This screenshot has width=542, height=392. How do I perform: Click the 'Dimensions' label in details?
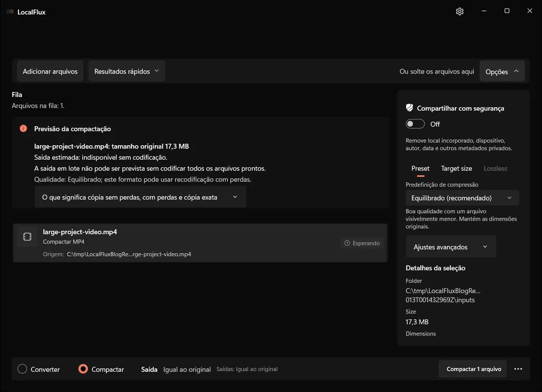[x=421, y=334]
